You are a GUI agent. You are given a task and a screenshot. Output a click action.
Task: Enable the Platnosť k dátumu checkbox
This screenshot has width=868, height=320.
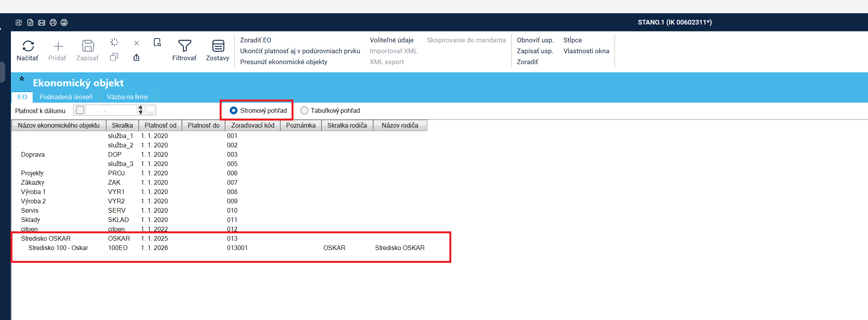click(x=80, y=110)
